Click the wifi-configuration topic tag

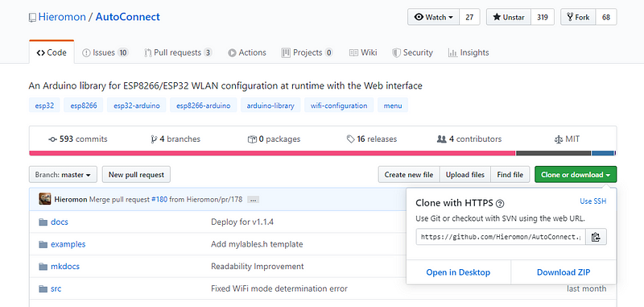coord(339,106)
